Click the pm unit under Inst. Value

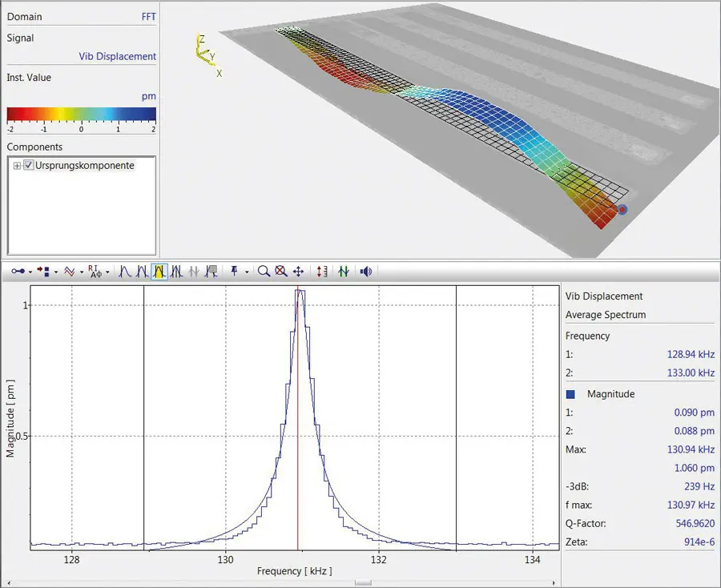[149, 97]
